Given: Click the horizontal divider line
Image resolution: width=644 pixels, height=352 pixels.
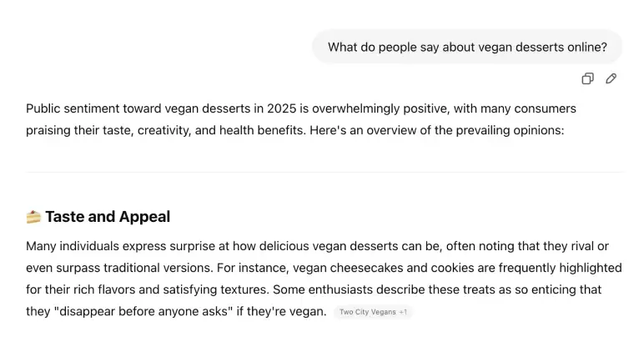Looking at the screenshot, I should (325, 172).
